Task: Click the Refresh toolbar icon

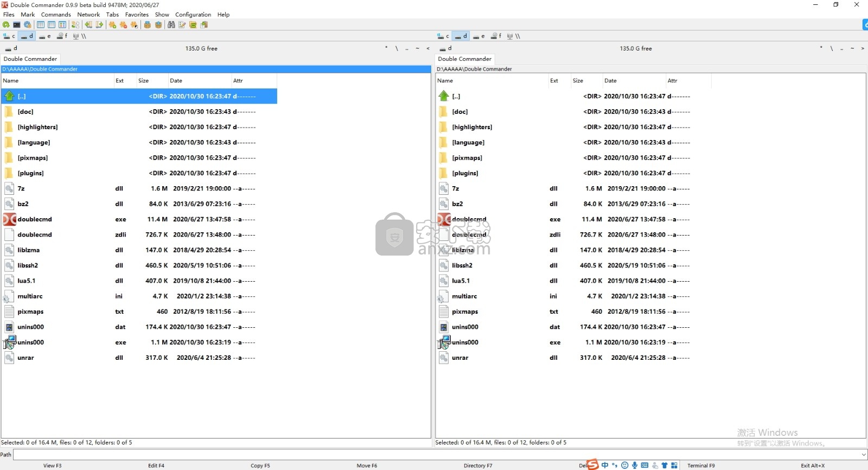Action: click(6, 25)
